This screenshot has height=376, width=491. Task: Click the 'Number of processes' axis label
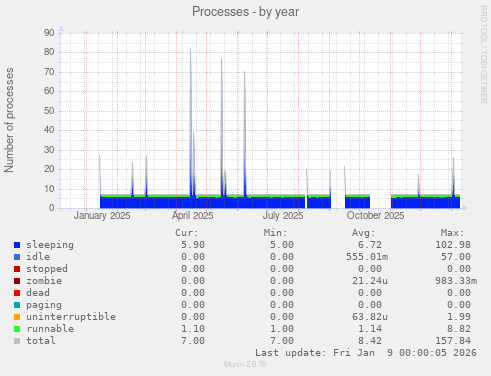point(9,120)
